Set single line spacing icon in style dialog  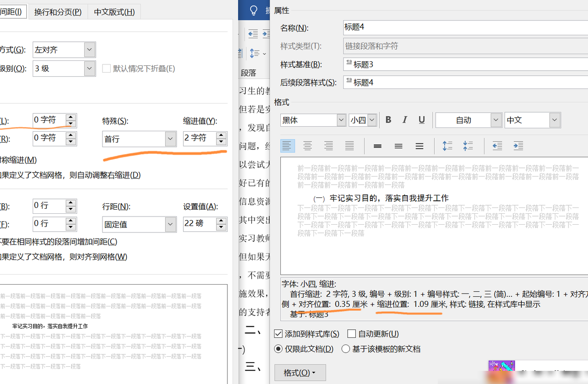pyautogui.click(x=377, y=146)
